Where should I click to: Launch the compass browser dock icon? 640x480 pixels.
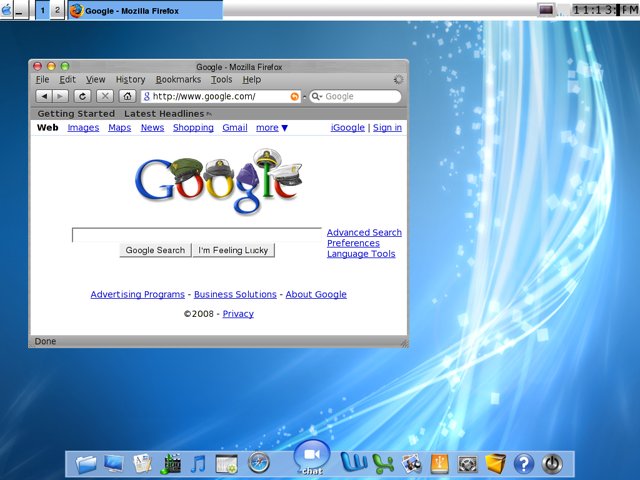coord(259,464)
